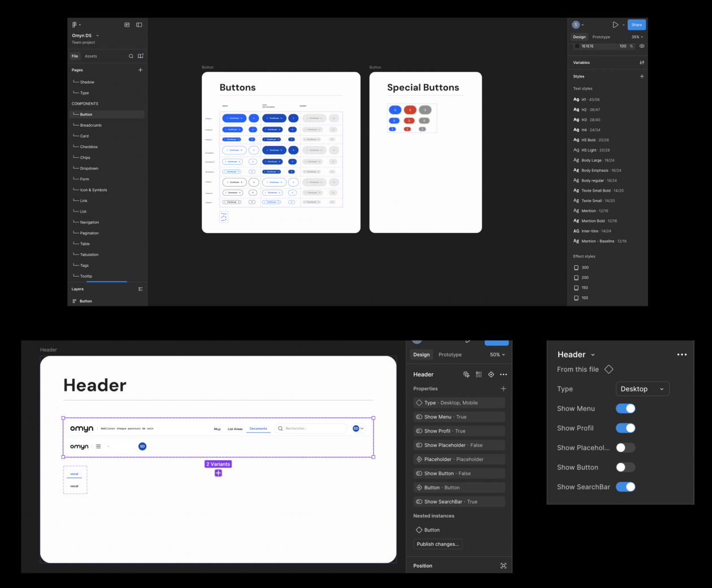Switch to the Assets tab
712x588 pixels.
tap(91, 57)
